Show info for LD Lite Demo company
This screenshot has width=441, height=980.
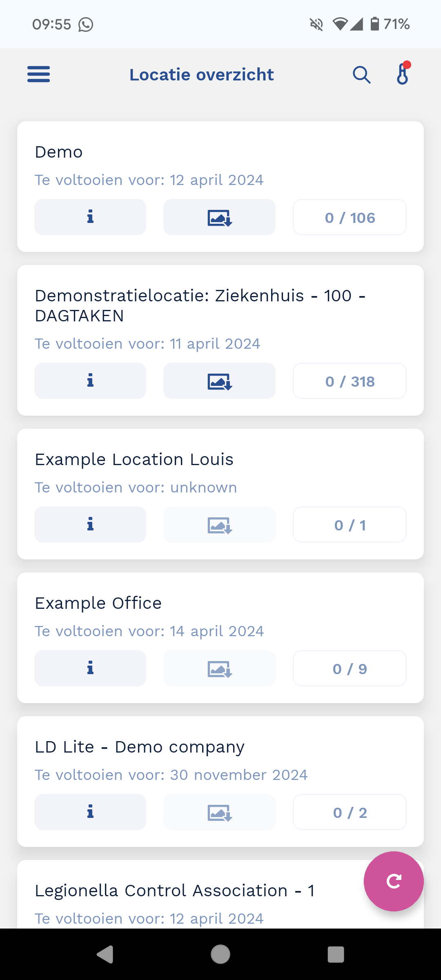(90, 812)
